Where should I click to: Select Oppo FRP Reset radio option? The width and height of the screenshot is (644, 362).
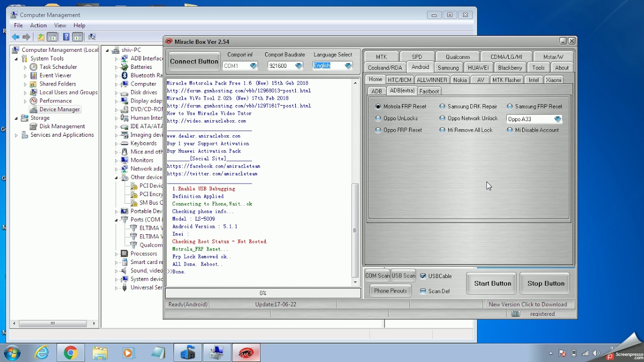coord(378,130)
